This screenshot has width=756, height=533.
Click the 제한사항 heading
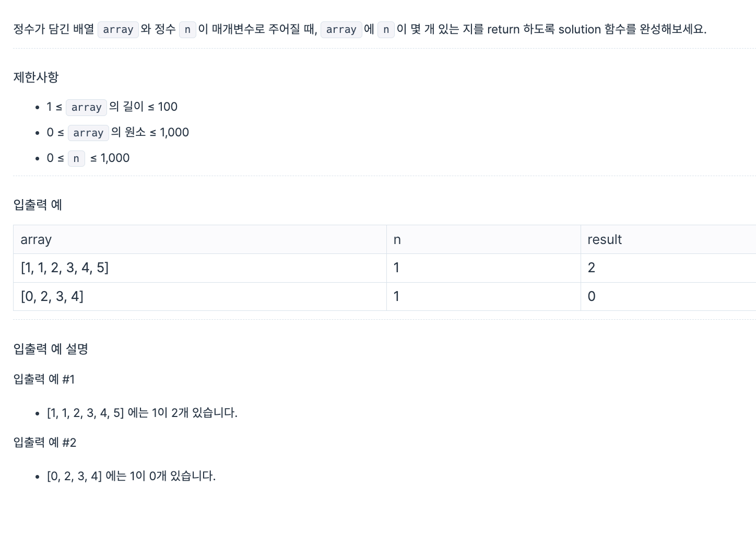[x=36, y=77]
